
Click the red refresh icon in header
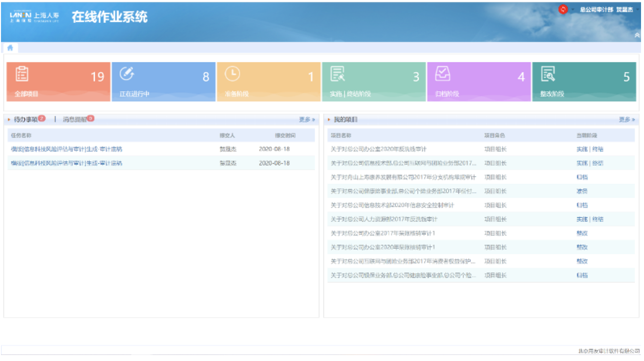tap(563, 9)
